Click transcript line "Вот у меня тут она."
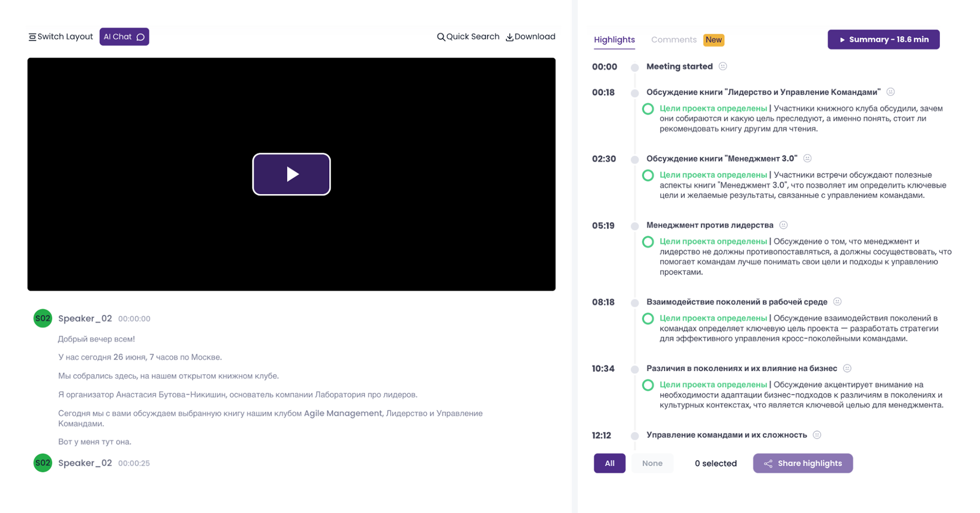Image resolution: width=980 pixels, height=513 pixels. (x=95, y=442)
